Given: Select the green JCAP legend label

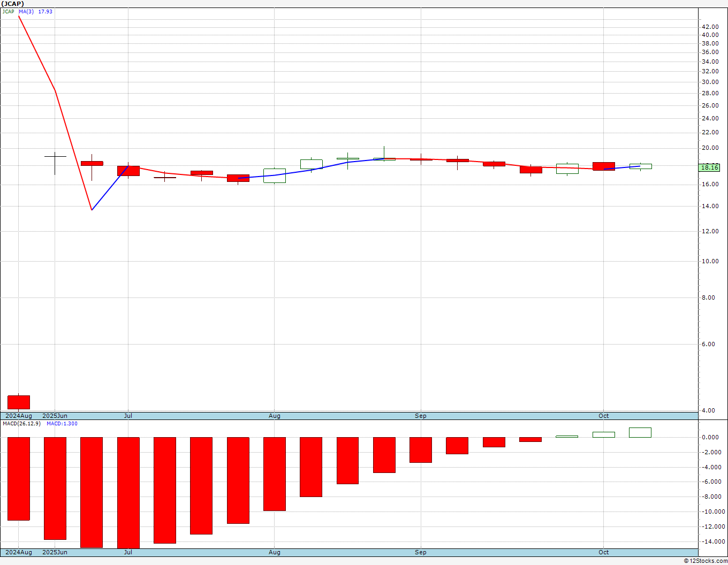Looking at the screenshot, I should tap(8, 11).
